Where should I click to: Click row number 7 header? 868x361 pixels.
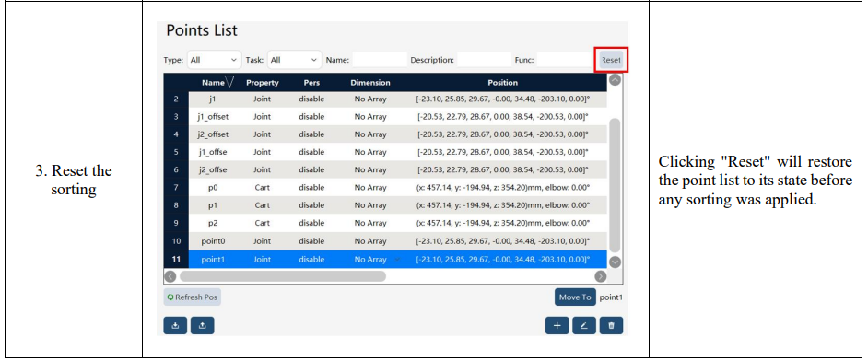point(176,188)
